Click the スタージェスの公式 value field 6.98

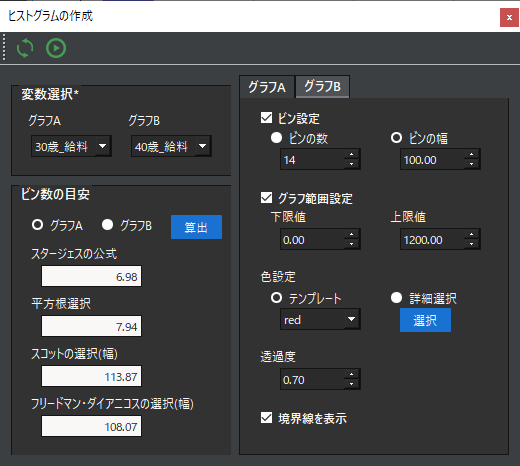coord(91,276)
